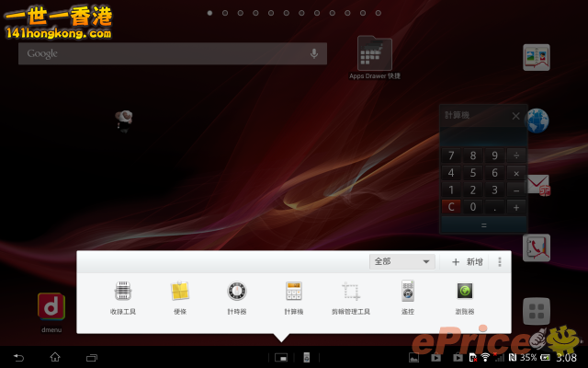Open the small apps overflow menu
Image resolution: width=588 pixels, height=368 pixels.
(x=500, y=262)
